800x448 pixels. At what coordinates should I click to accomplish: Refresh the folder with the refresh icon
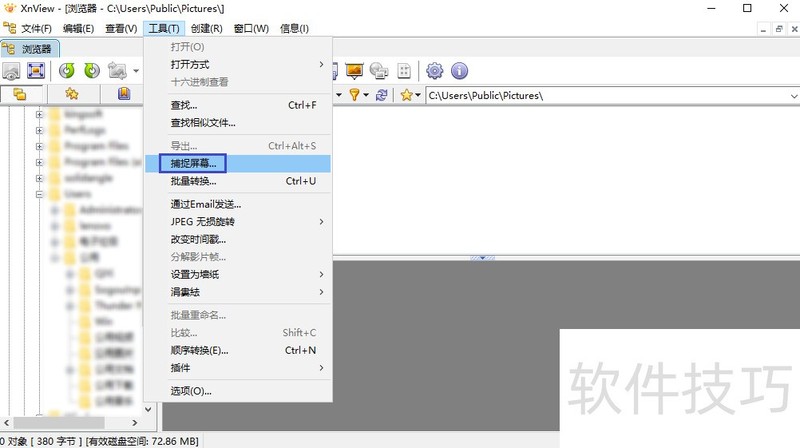point(381,94)
